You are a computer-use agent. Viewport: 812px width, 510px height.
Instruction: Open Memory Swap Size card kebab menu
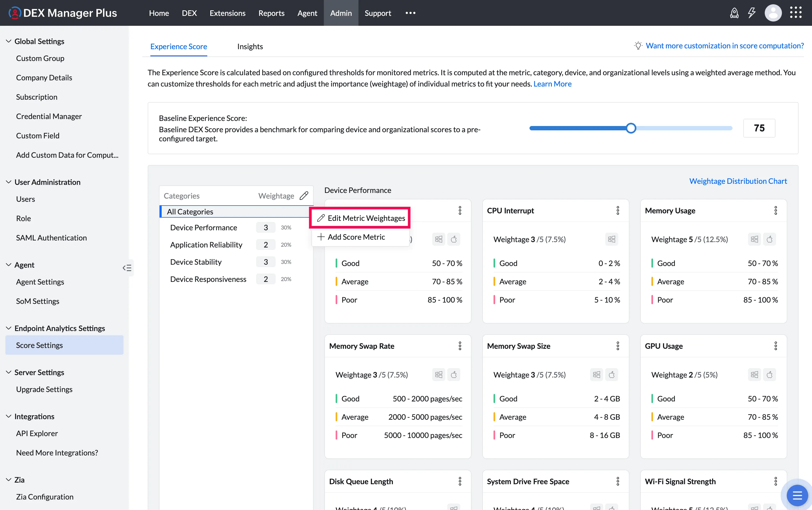(x=618, y=346)
